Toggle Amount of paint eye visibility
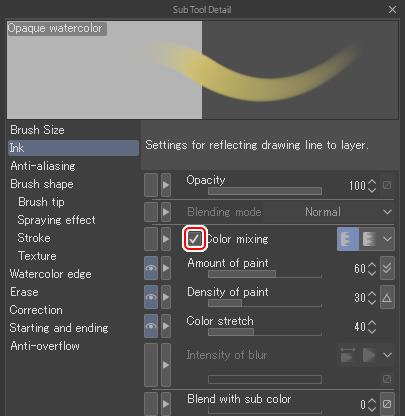The height and width of the screenshot is (416, 405). (x=151, y=268)
